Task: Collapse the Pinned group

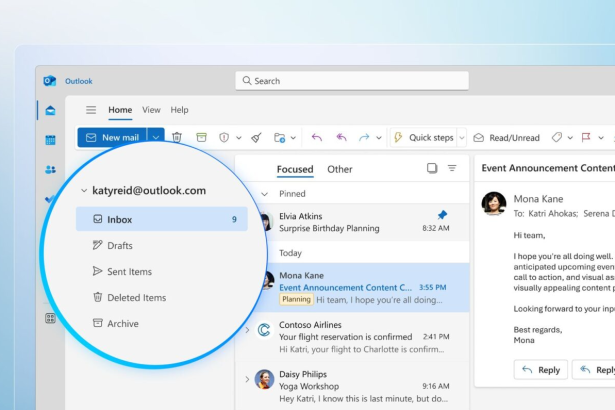Action: (x=265, y=194)
